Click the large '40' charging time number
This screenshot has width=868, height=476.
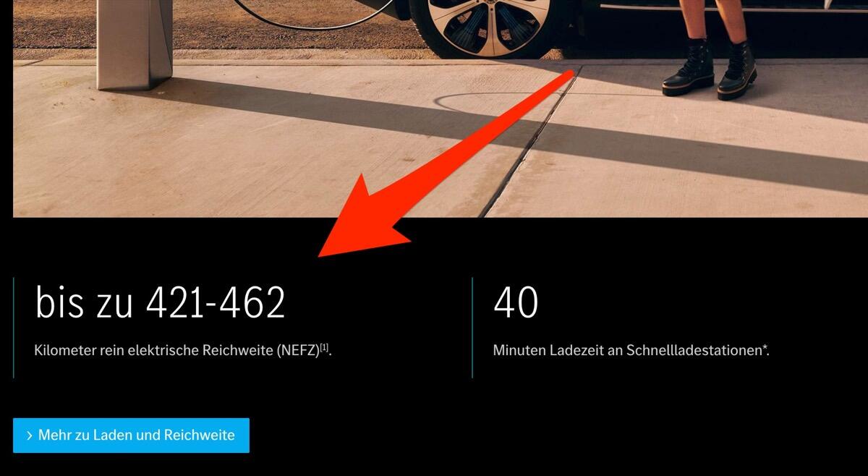point(516,302)
